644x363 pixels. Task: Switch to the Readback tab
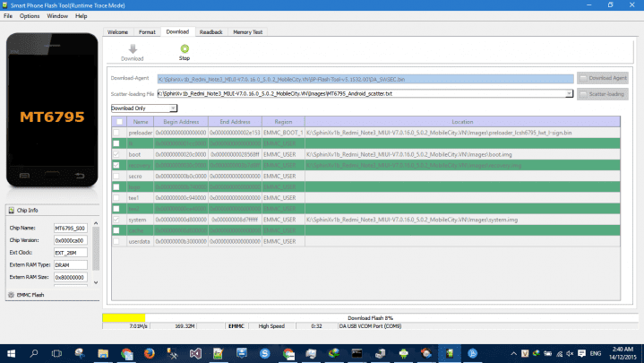click(x=211, y=32)
